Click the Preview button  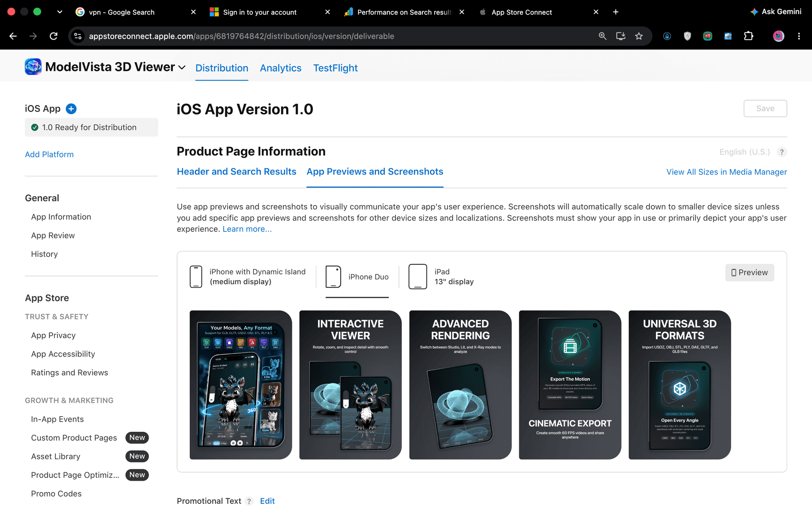coord(750,272)
